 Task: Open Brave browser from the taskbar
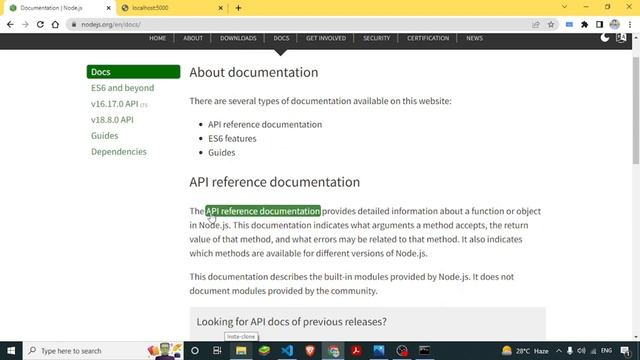[310, 351]
